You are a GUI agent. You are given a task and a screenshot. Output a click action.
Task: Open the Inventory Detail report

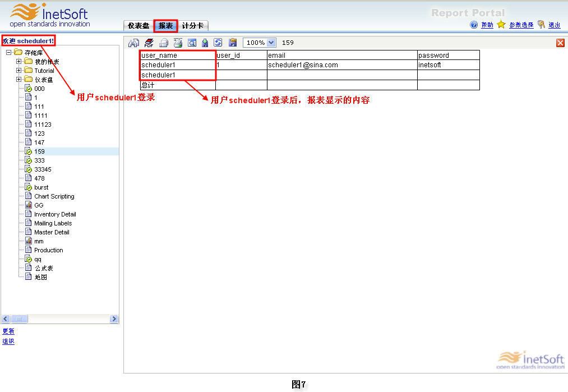[54, 214]
